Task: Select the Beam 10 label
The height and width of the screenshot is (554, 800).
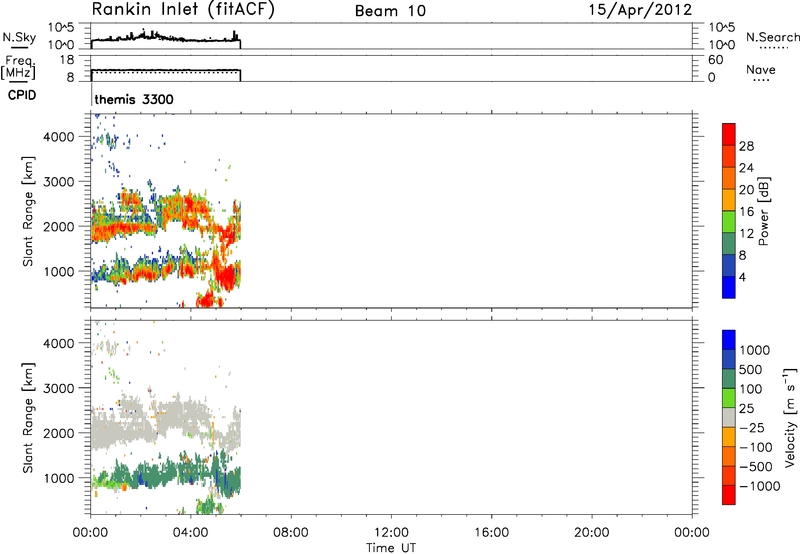Action: point(390,11)
